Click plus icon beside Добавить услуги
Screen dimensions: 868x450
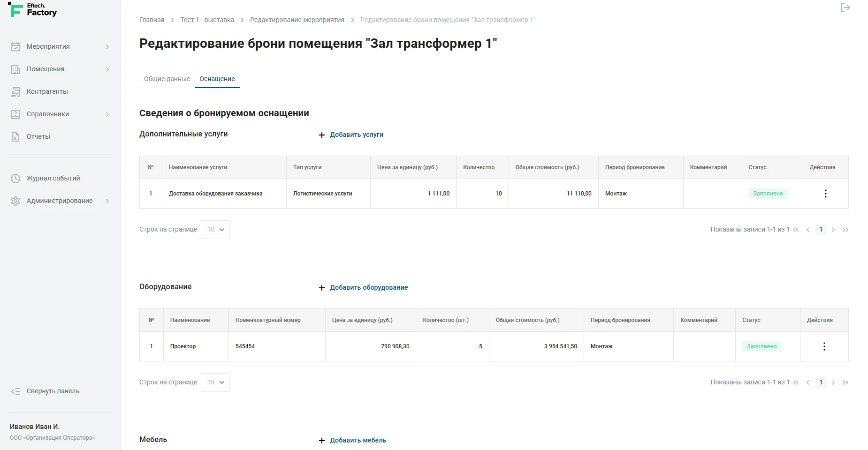(322, 135)
